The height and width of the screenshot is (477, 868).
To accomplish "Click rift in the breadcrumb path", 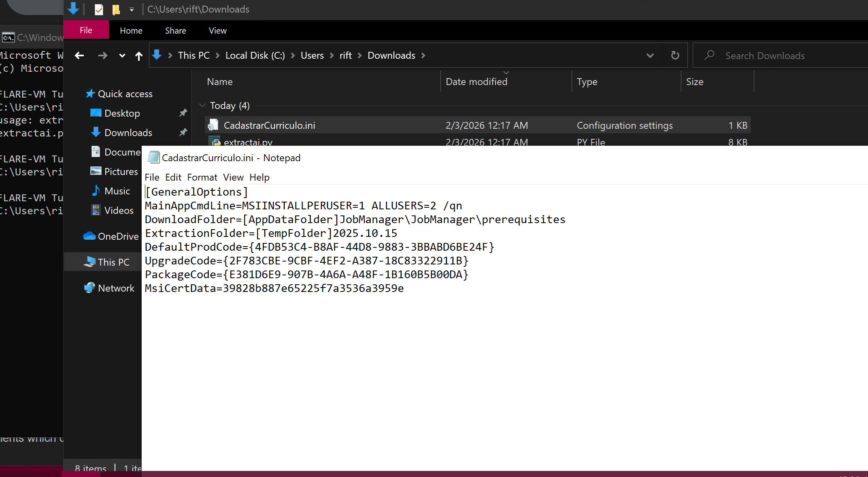I will pos(345,55).
